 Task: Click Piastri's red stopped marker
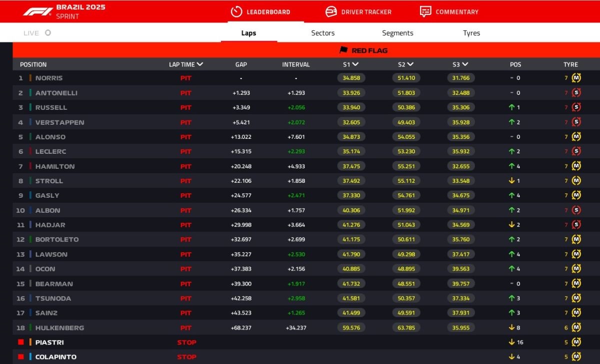21,343
